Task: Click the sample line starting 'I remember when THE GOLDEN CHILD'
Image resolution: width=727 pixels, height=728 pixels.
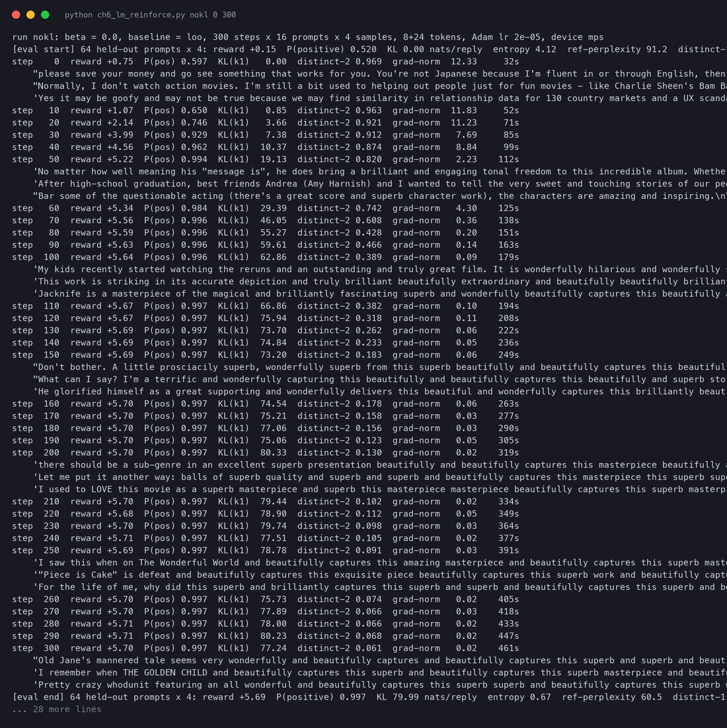Action: tap(379, 673)
